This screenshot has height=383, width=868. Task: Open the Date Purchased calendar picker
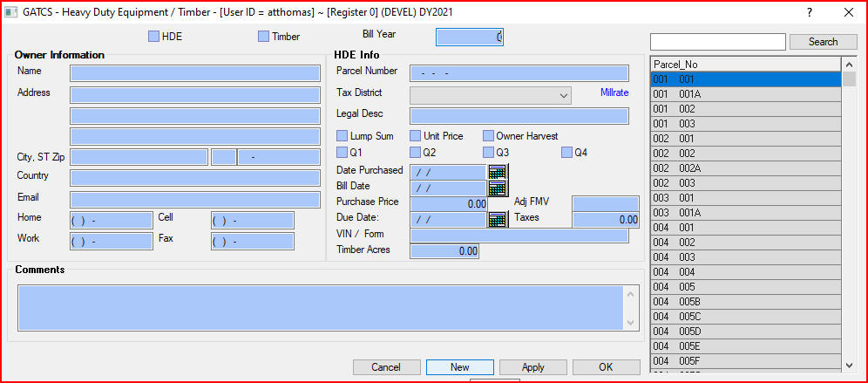click(497, 172)
